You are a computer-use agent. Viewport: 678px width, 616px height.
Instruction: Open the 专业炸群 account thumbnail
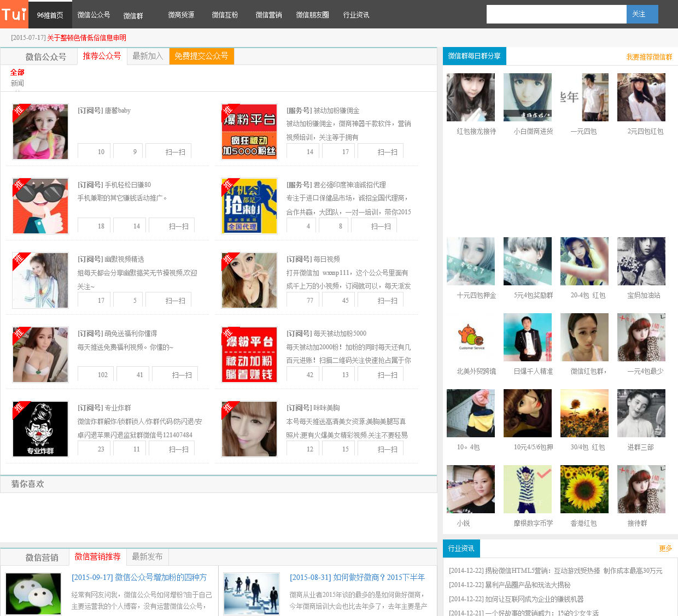[40, 429]
